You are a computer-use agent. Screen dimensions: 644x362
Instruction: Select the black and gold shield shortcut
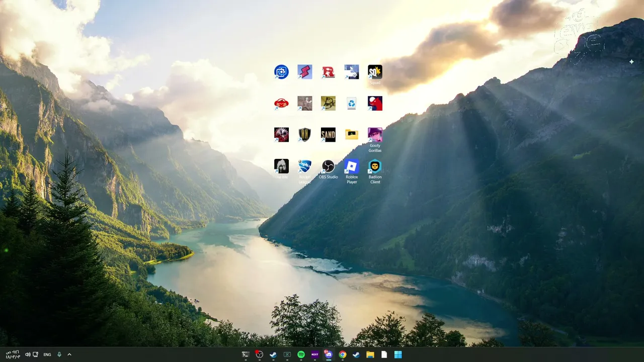(305, 134)
